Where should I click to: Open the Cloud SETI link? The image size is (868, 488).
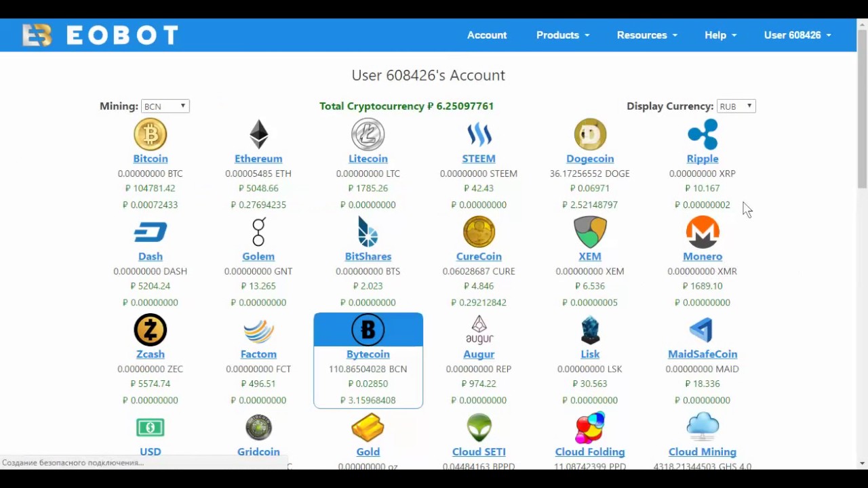click(x=479, y=451)
